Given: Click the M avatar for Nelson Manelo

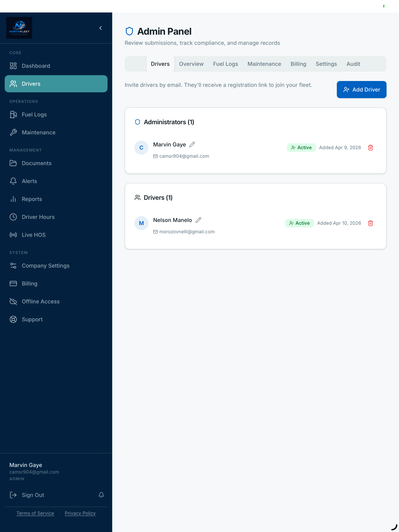Looking at the screenshot, I should coord(141,223).
